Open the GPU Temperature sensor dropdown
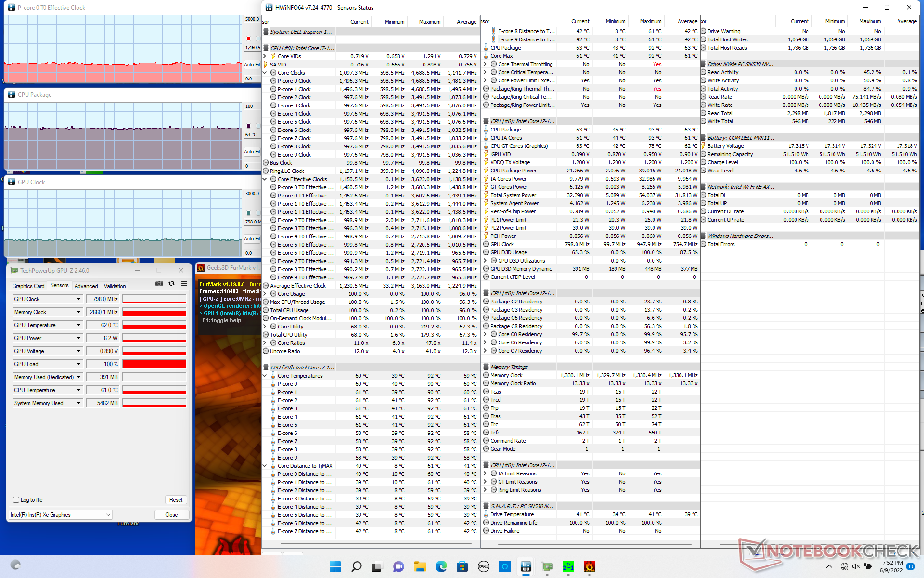The height and width of the screenshot is (578, 924). tap(78, 325)
